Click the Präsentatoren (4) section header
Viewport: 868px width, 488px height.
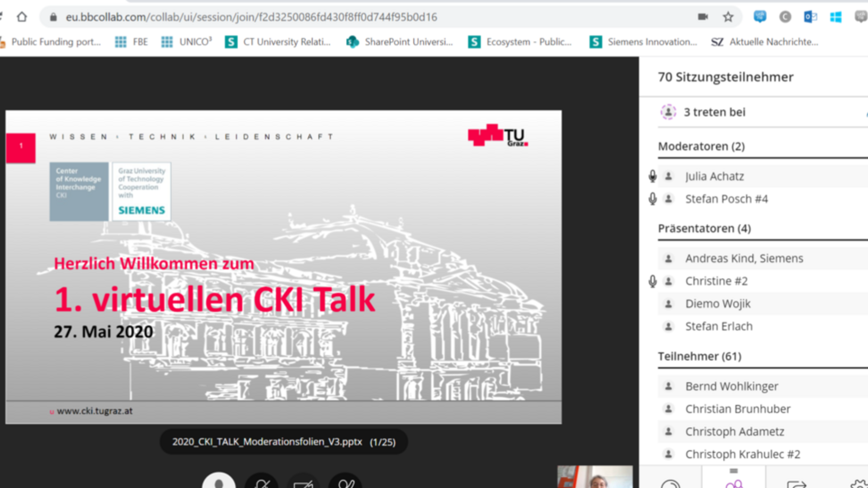pos(704,229)
